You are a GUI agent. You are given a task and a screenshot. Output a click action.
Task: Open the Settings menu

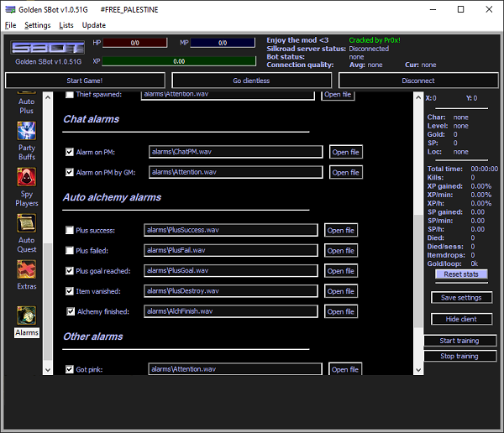[x=37, y=25]
